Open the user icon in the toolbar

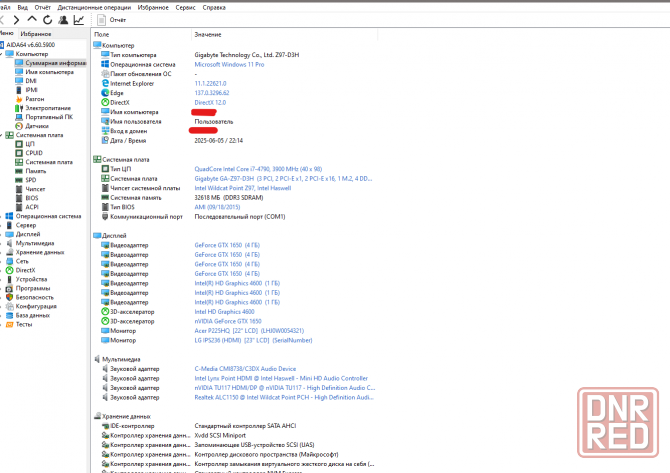pos(63,20)
